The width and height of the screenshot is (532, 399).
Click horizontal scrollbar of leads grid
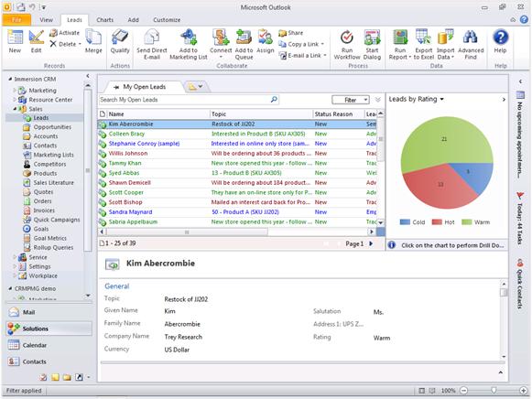coord(187,232)
